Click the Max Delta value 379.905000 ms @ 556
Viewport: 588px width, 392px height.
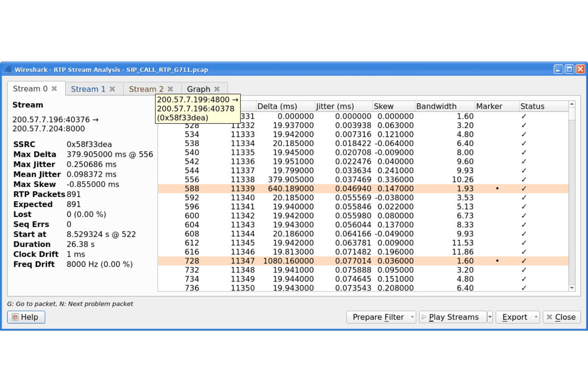point(110,154)
